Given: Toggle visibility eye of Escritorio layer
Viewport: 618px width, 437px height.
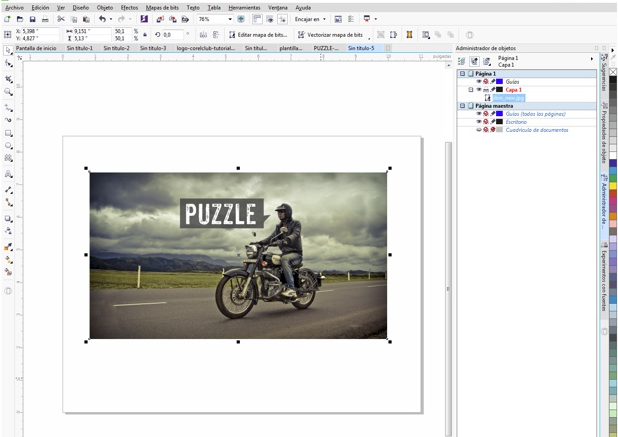Looking at the screenshot, I should [479, 122].
